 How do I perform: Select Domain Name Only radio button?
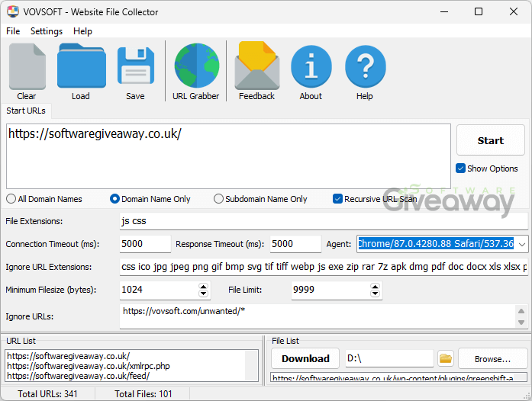[x=114, y=199]
